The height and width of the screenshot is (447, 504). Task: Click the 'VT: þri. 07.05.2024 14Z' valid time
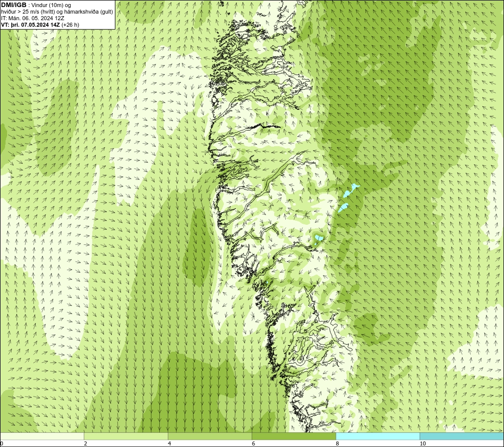(32, 24)
